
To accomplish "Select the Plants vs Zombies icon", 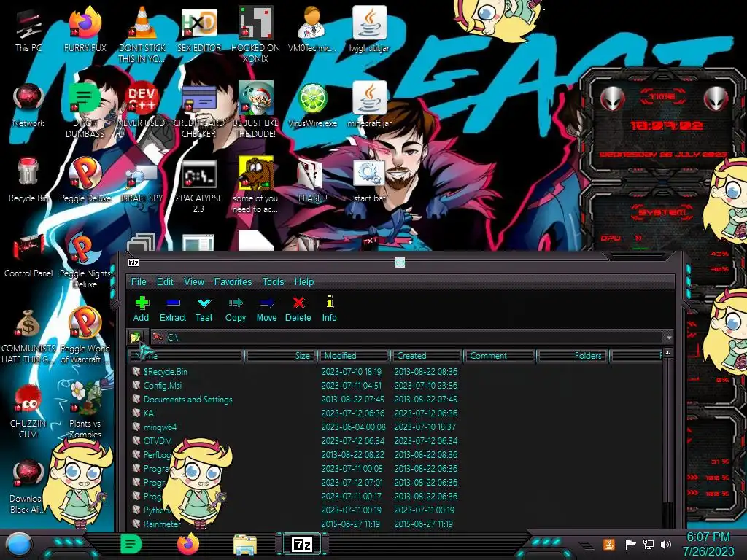I will point(85,410).
